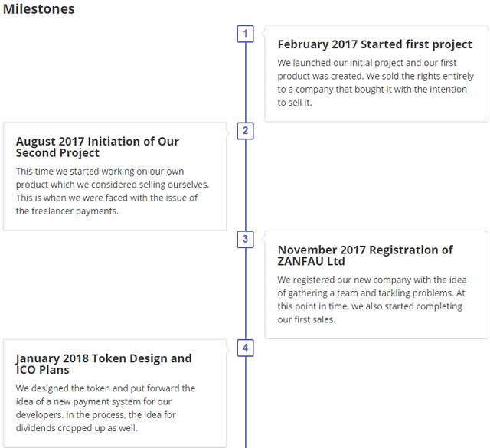The height and width of the screenshot is (448, 490).
Task: Click timeline marker number 4
Action: pyautogui.click(x=245, y=348)
